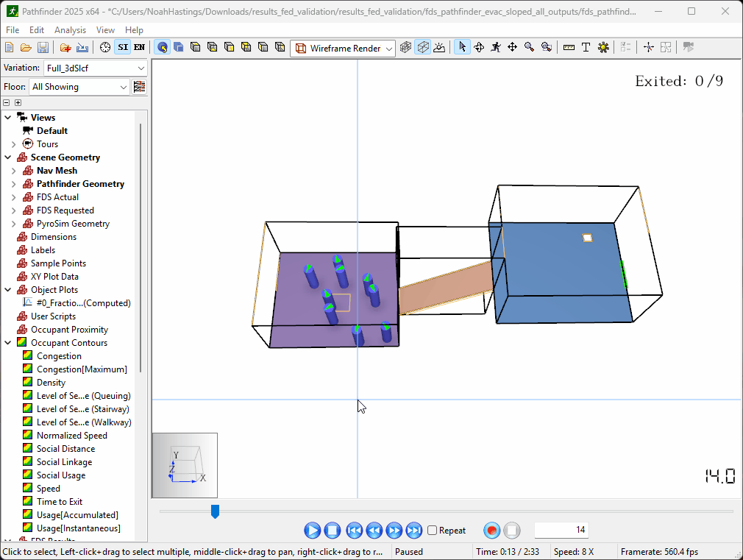
Task: Select the magnifier zoom tool
Action: click(x=529, y=47)
